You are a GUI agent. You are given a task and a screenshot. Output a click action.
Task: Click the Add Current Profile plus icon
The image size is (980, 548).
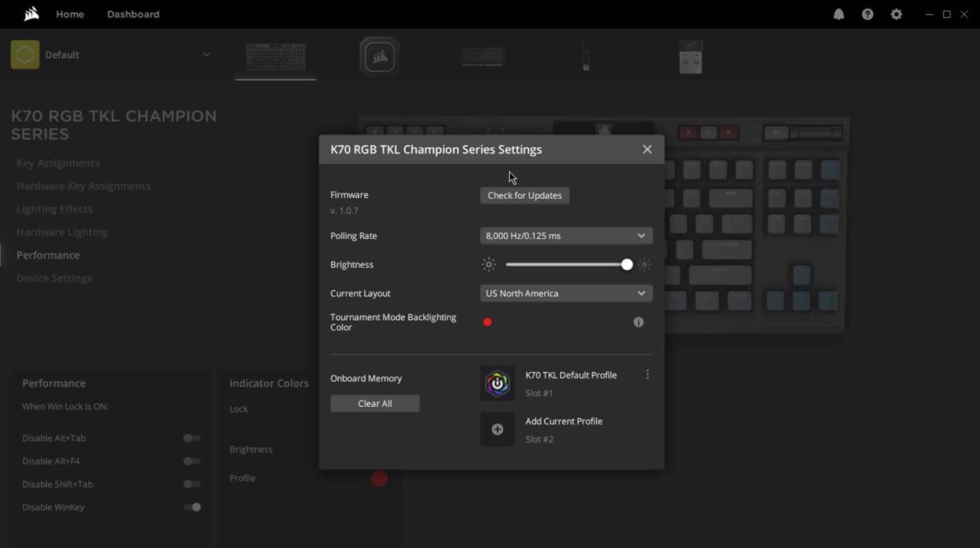497,429
